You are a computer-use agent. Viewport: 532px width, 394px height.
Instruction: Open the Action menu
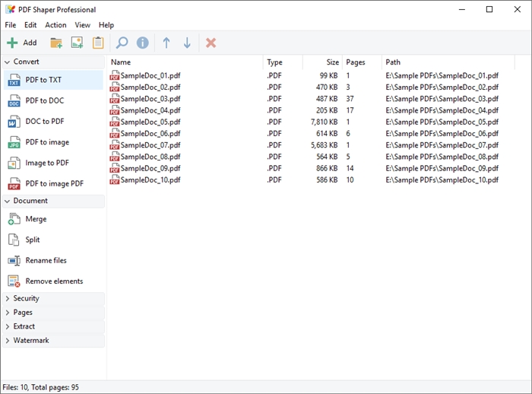(x=55, y=25)
